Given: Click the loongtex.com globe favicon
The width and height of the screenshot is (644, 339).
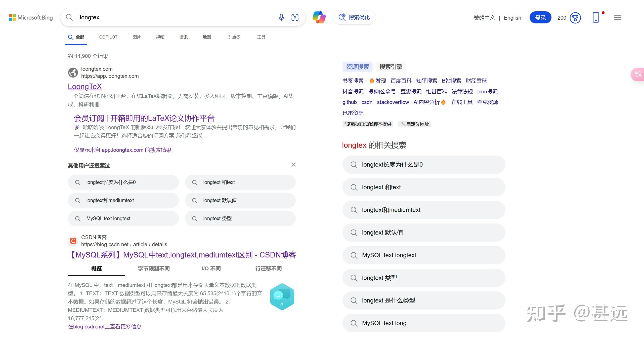Looking at the screenshot, I should (x=73, y=73).
